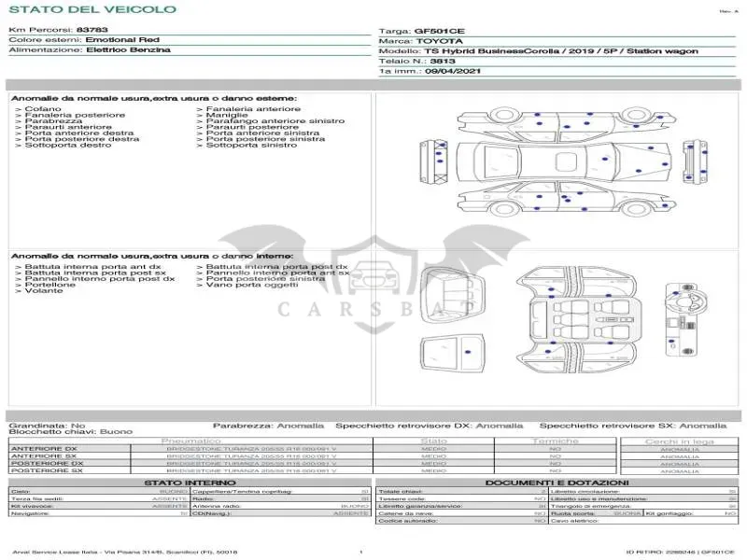747x560 pixels.
Task: Click the Telaio N. value 3813
Action: click(443, 62)
